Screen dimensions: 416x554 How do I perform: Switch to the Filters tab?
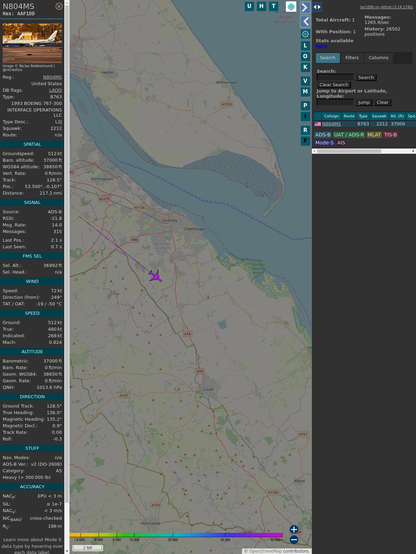[x=352, y=58]
